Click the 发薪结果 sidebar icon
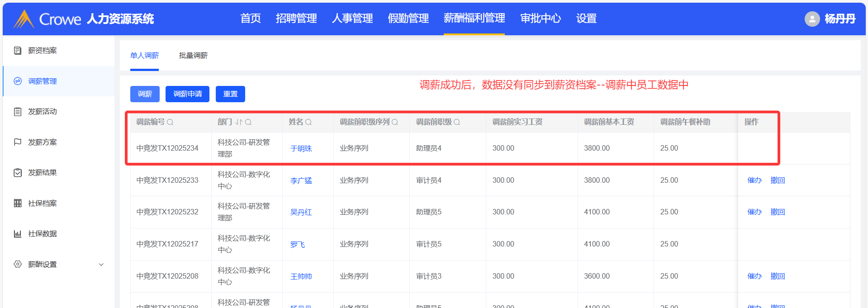Viewport: 868px width, 308px height. tap(18, 173)
